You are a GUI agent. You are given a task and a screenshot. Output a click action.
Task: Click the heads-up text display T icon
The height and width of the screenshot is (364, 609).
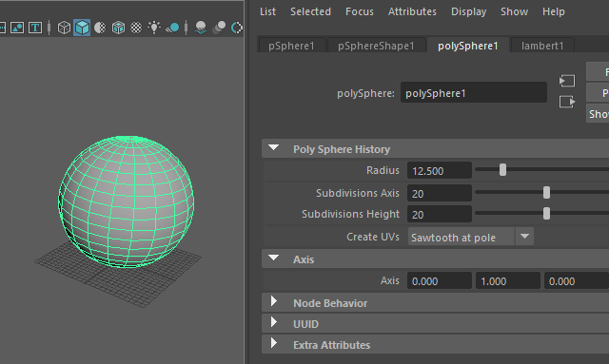35,28
